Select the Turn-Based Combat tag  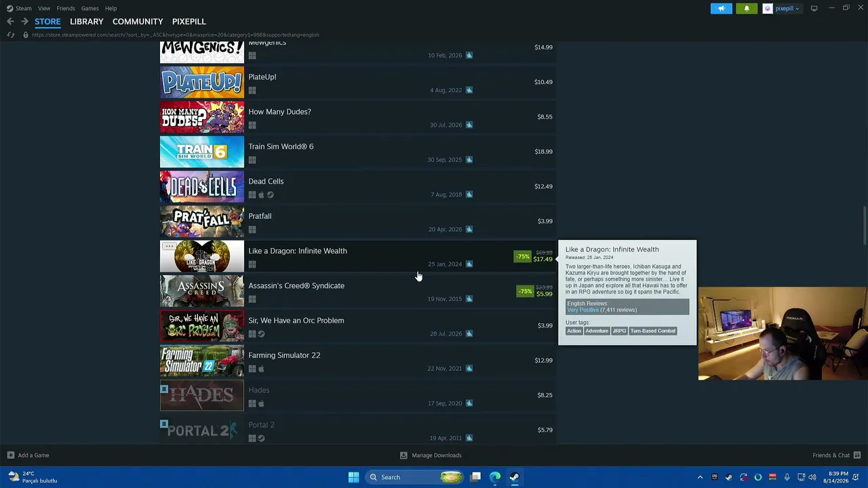click(653, 331)
